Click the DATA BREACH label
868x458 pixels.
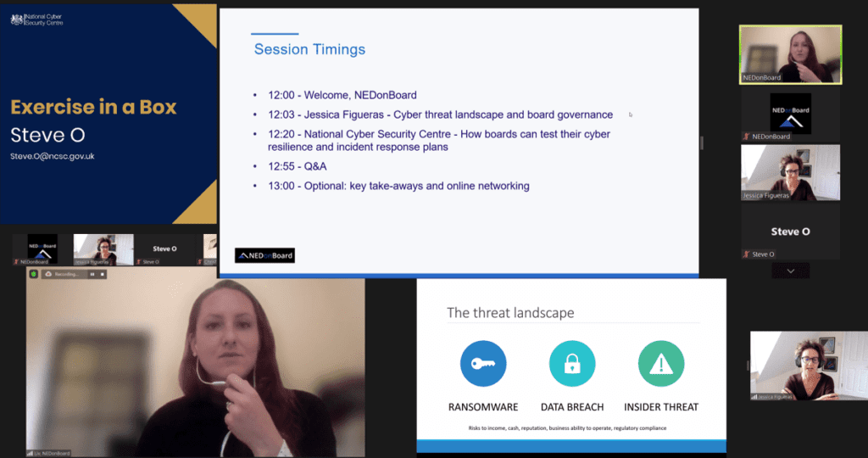coord(572,407)
